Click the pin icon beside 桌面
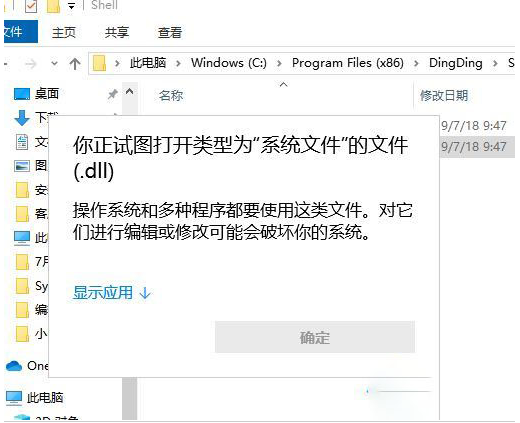 (113, 94)
